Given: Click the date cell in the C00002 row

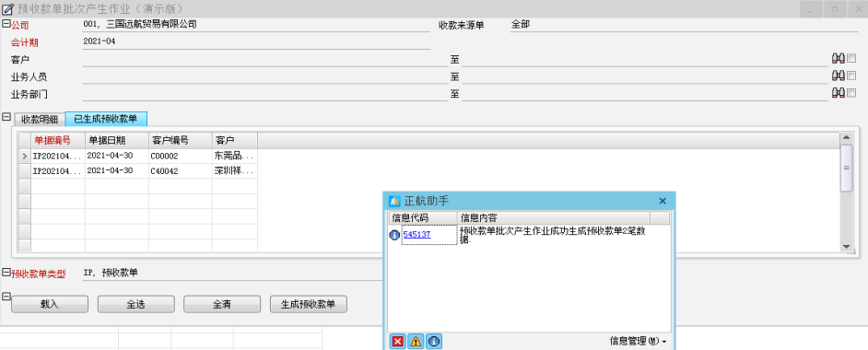Looking at the screenshot, I should [117, 156].
